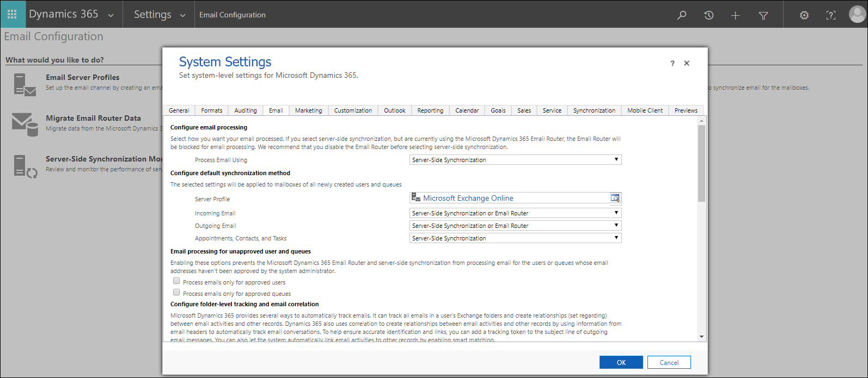868x378 pixels.
Task: Expand the Settings chevron menu
Action: click(182, 15)
